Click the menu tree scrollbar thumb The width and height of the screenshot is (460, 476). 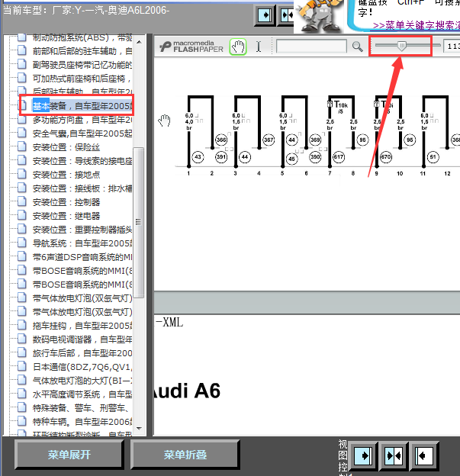[x=138, y=222]
